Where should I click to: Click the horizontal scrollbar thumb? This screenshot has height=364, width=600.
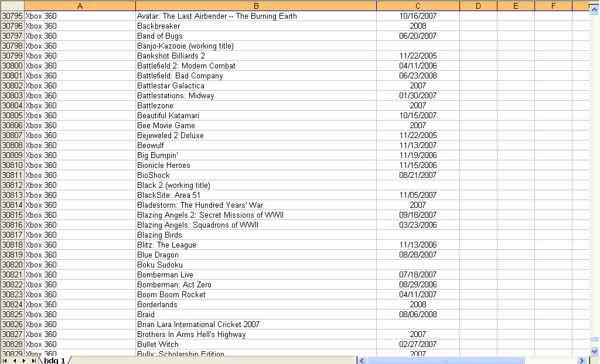coord(445,360)
